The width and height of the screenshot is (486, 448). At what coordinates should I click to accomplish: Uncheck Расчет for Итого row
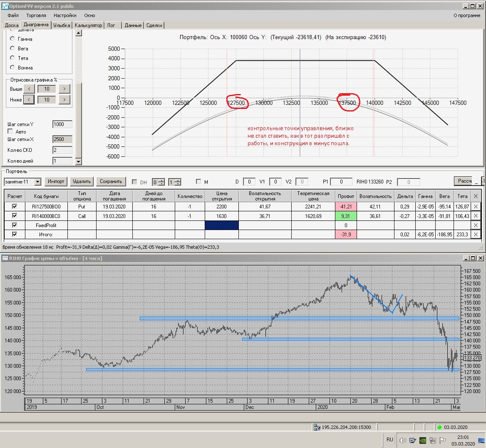click(15, 234)
